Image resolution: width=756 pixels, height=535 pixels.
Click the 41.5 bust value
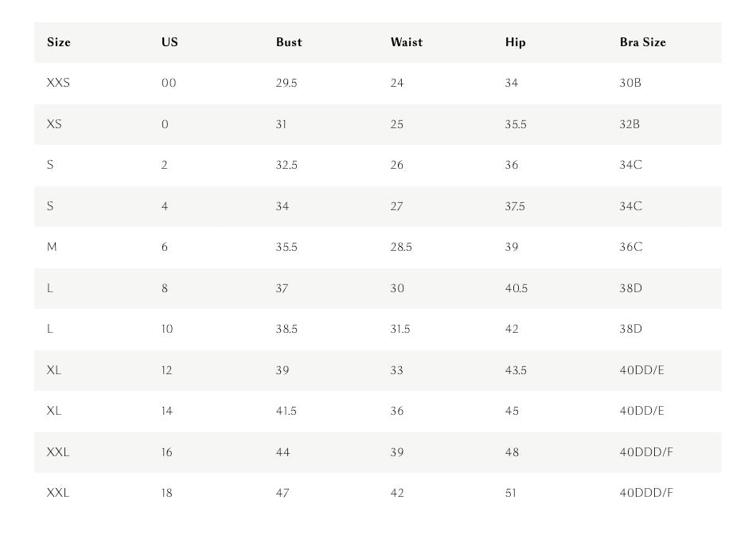[286, 411]
